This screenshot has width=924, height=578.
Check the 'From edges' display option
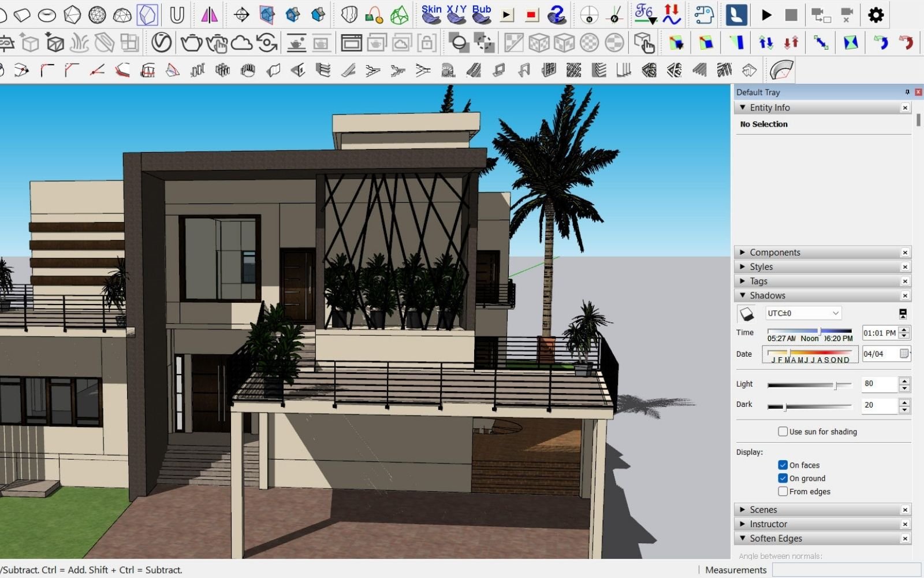(x=783, y=491)
